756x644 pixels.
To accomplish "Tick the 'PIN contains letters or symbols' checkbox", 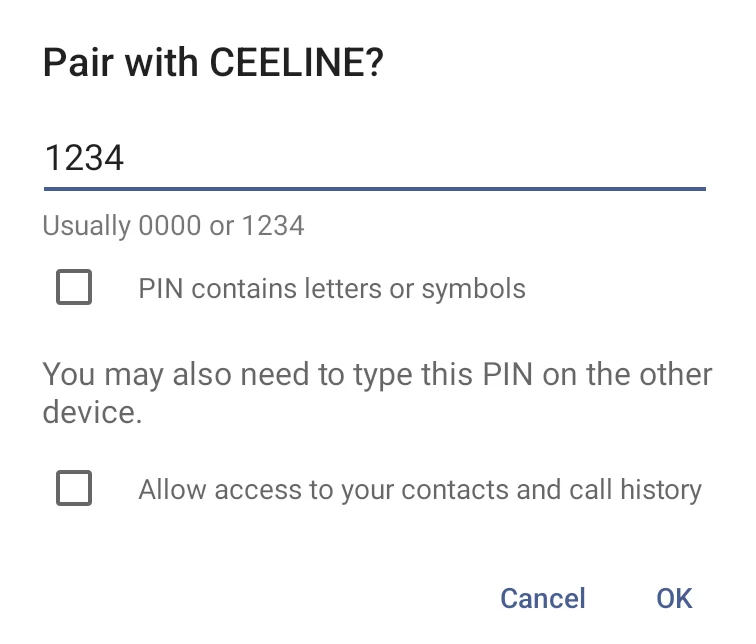I will click(x=74, y=287).
